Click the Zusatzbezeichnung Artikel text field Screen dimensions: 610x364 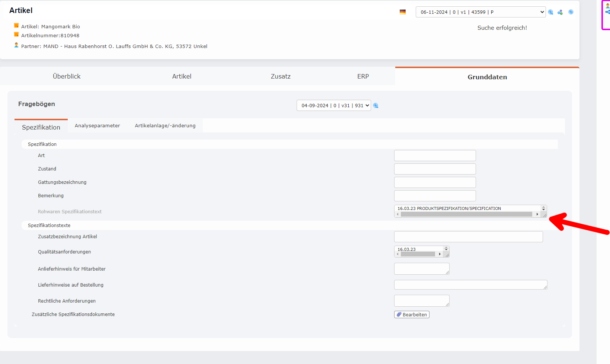point(468,237)
